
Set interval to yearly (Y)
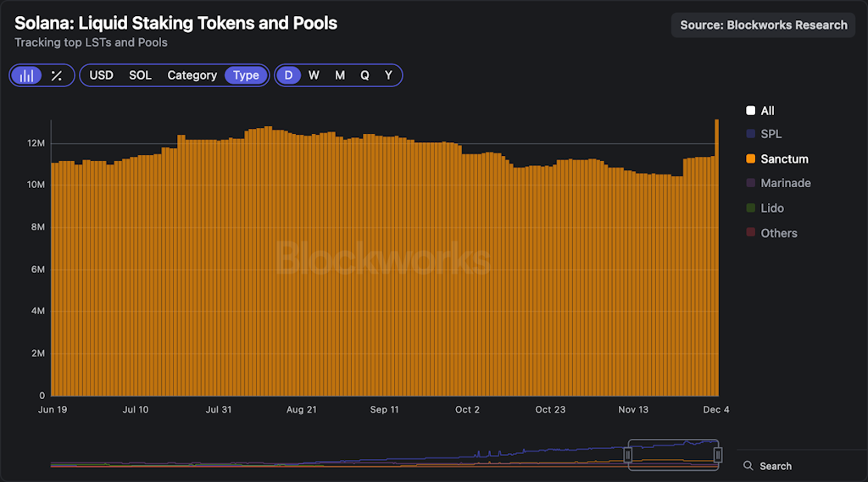click(388, 75)
